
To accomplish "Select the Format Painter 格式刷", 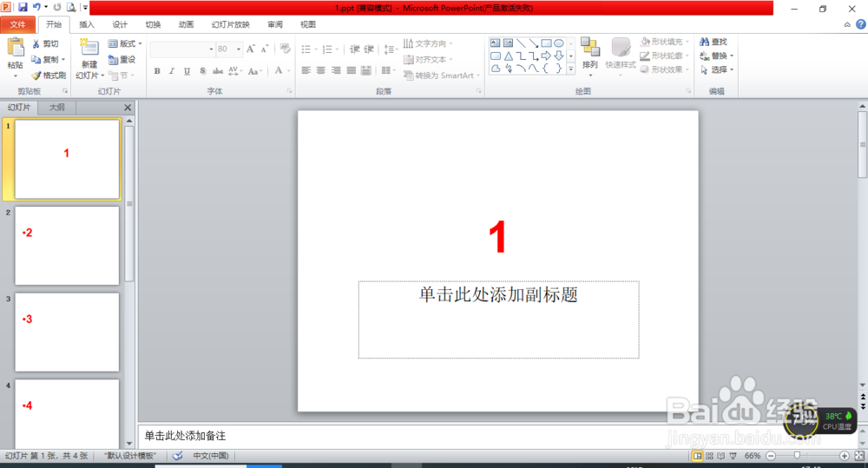I will 49,76.
